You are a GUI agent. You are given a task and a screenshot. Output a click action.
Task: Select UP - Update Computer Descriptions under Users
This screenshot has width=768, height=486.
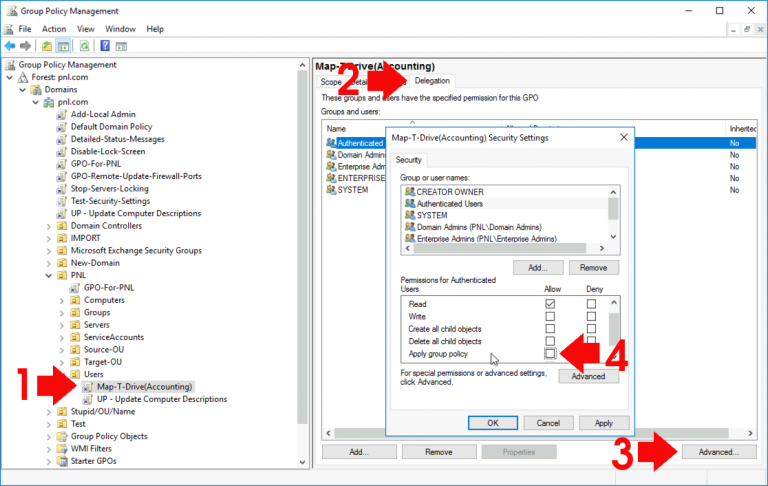pos(162,399)
